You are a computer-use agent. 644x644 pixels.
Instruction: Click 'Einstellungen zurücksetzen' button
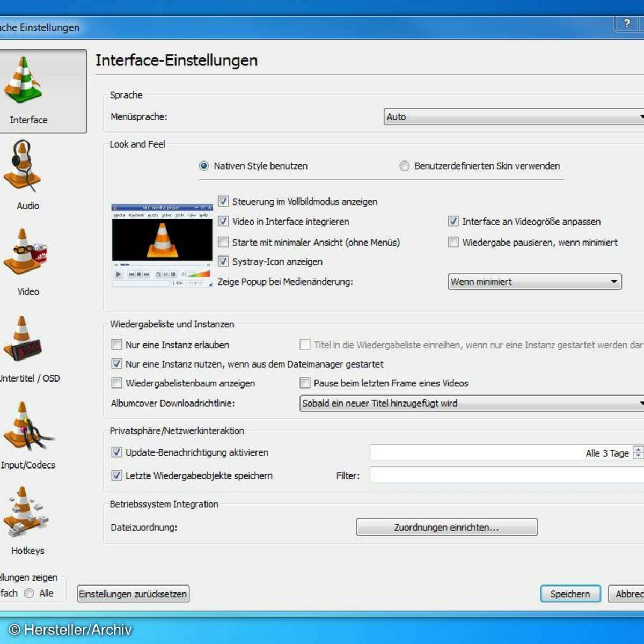[133, 594]
